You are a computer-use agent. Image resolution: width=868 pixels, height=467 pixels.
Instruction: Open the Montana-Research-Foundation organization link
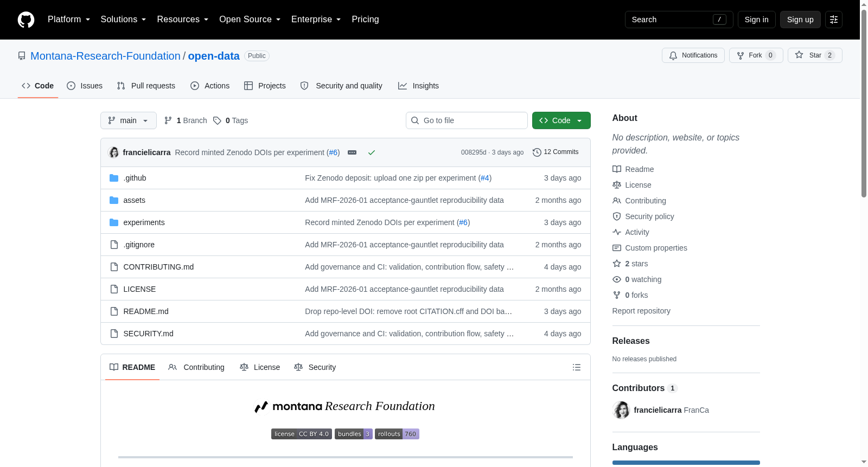coord(105,56)
